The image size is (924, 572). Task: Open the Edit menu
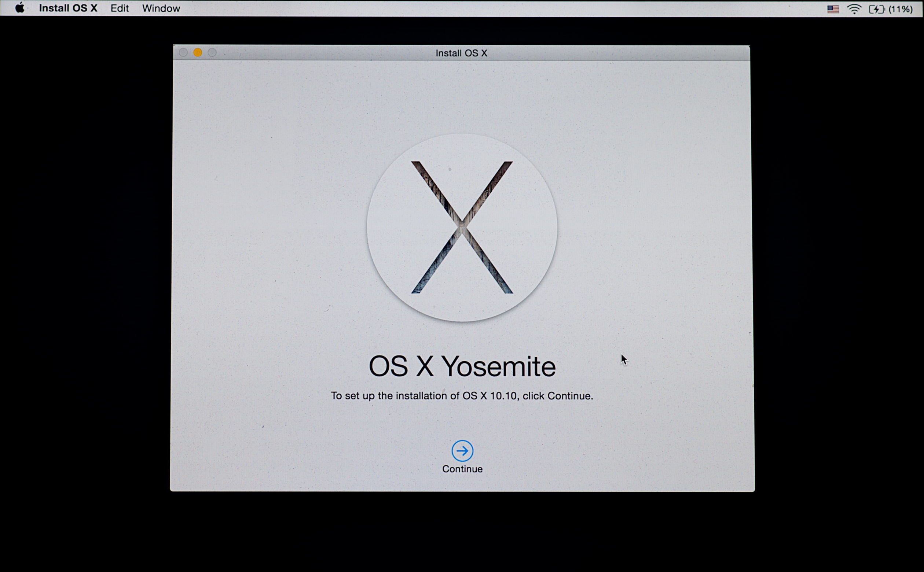120,8
